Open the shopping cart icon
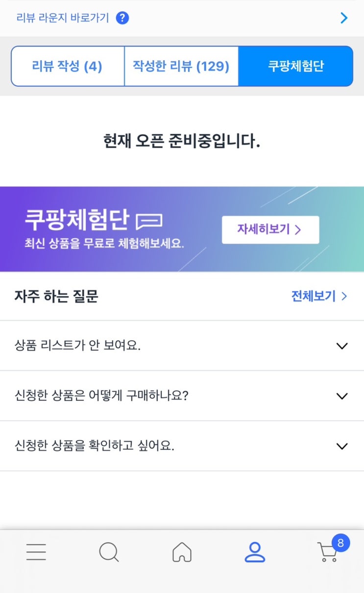The width and height of the screenshot is (364, 593). (327, 553)
